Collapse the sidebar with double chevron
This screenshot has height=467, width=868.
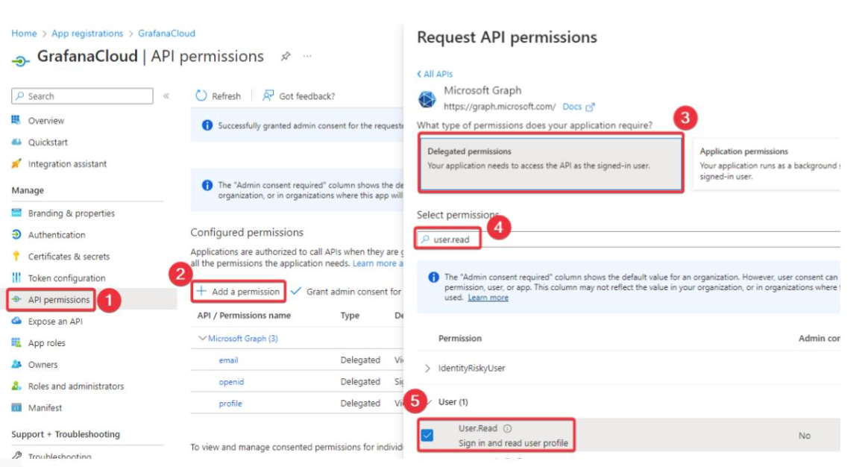tap(166, 95)
